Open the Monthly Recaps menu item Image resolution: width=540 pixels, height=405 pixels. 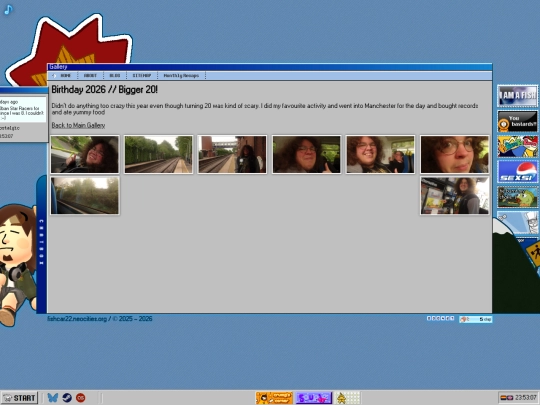[x=181, y=75]
